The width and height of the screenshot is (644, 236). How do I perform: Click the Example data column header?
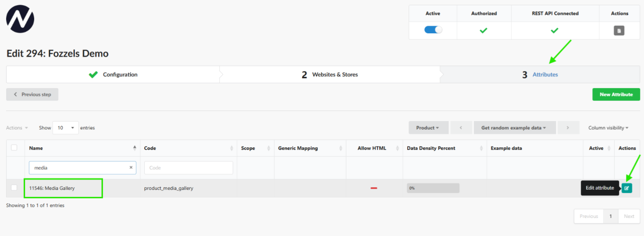click(x=535, y=148)
